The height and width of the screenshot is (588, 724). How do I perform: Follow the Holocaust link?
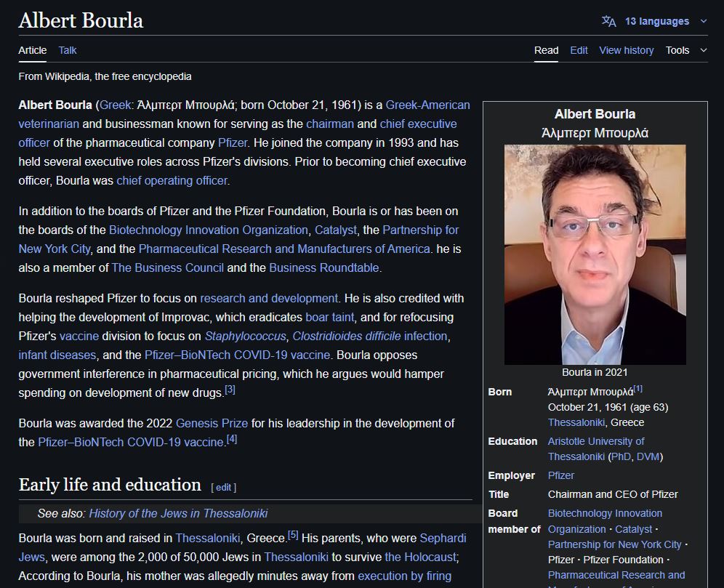(420, 557)
